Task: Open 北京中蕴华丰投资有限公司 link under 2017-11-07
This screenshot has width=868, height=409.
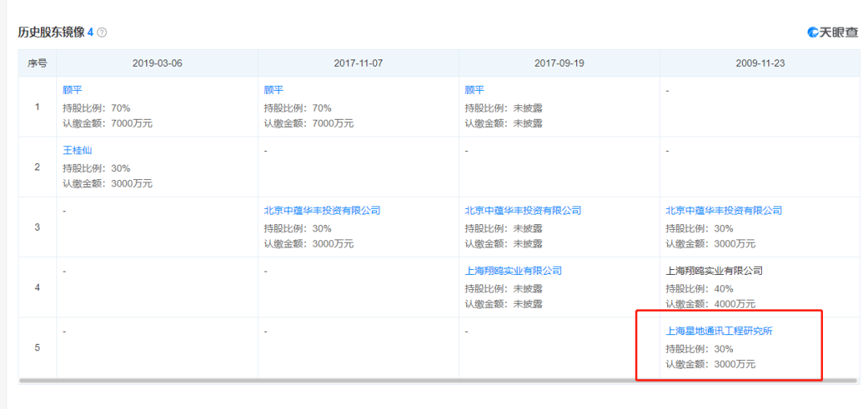Action: point(322,211)
